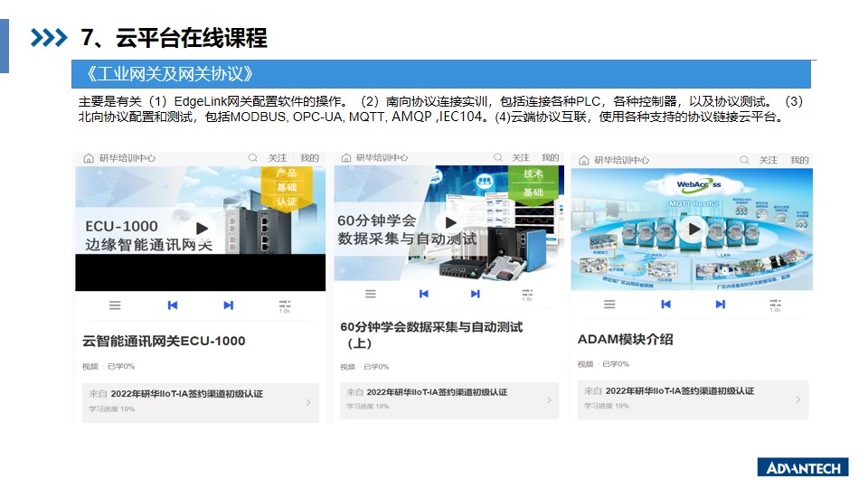This screenshot has height=488, width=868.
Task: Click 视频 · 已学0% under ADAM模块介绍 title
Action: pyautogui.click(x=603, y=364)
